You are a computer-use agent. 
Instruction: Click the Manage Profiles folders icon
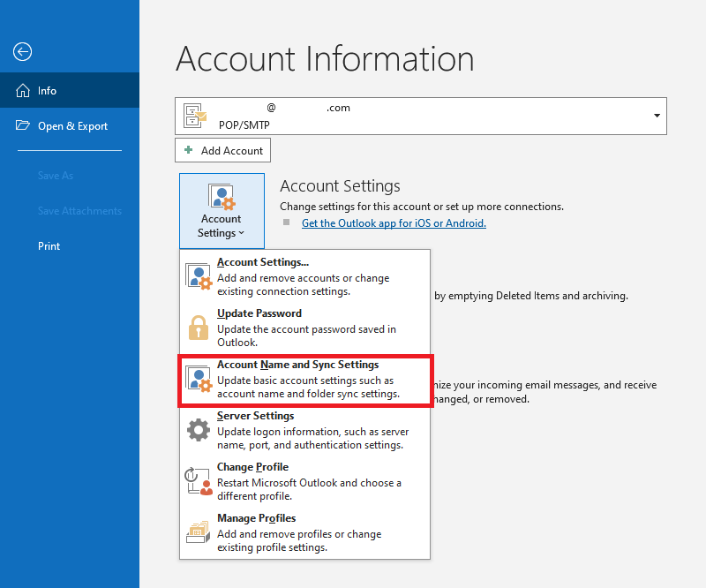point(199,532)
